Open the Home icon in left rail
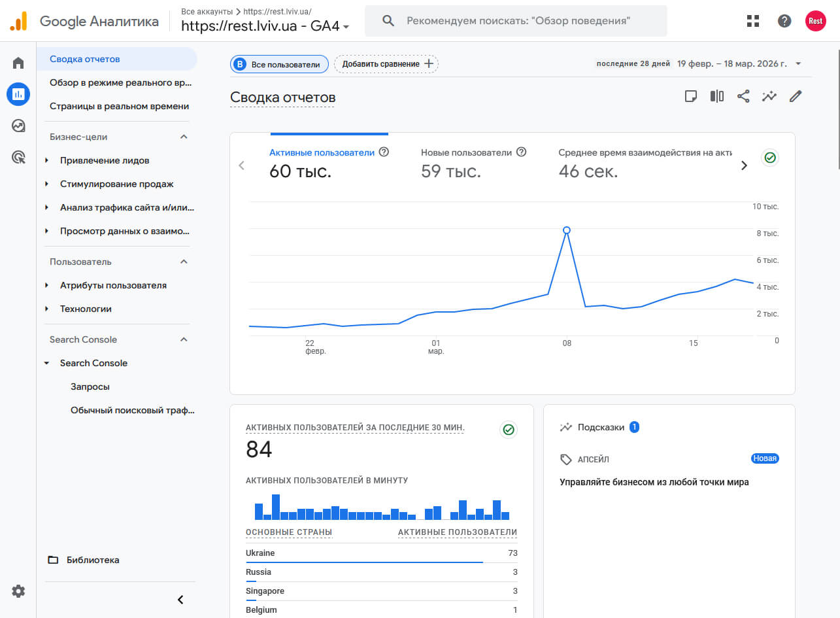840x618 pixels. tap(18, 63)
